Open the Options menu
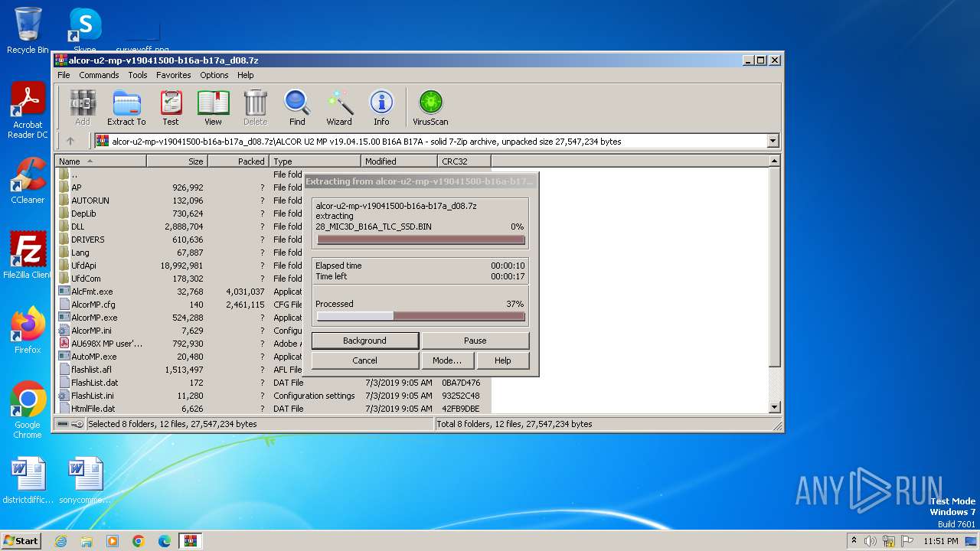Image resolution: width=980 pixels, height=551 pixels. pos(214,75)
